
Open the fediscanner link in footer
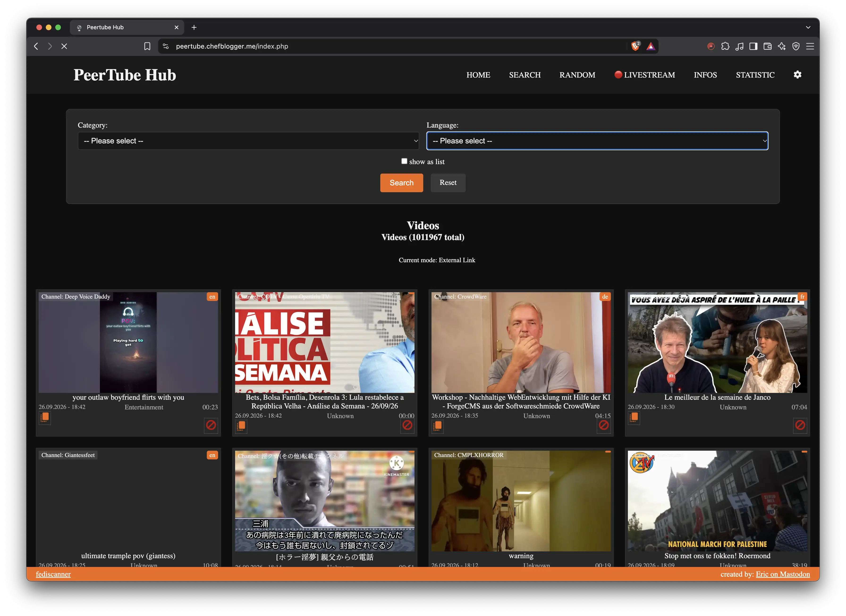(53, 574)
